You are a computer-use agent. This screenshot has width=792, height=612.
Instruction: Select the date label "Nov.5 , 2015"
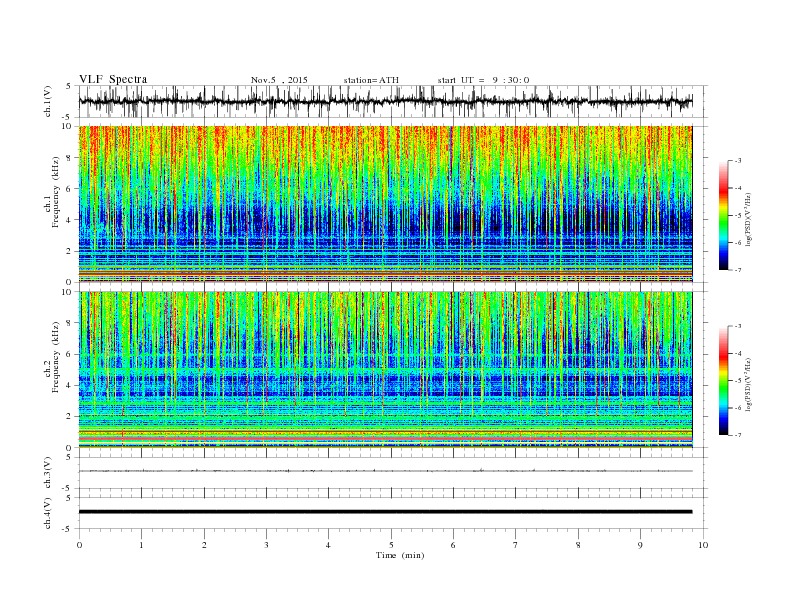279,80
